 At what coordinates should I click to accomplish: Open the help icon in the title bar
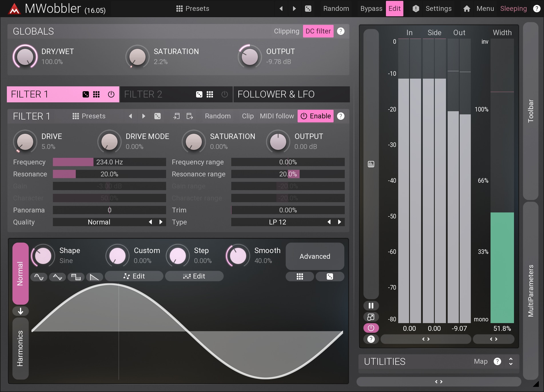(x=537, y=9)
